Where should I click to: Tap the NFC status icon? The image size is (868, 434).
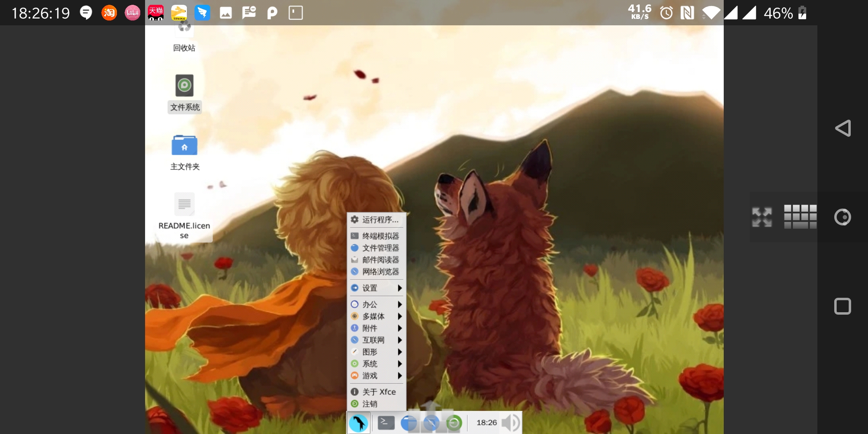pos(687,13)
